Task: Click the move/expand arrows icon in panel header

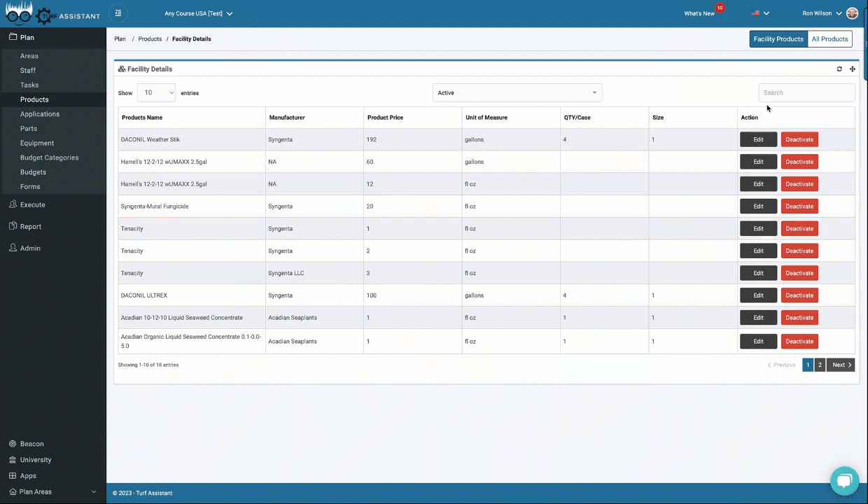Action: pos(853,69)
